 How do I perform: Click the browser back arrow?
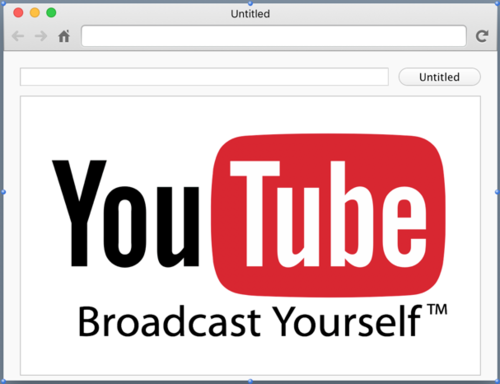[18, 36]
